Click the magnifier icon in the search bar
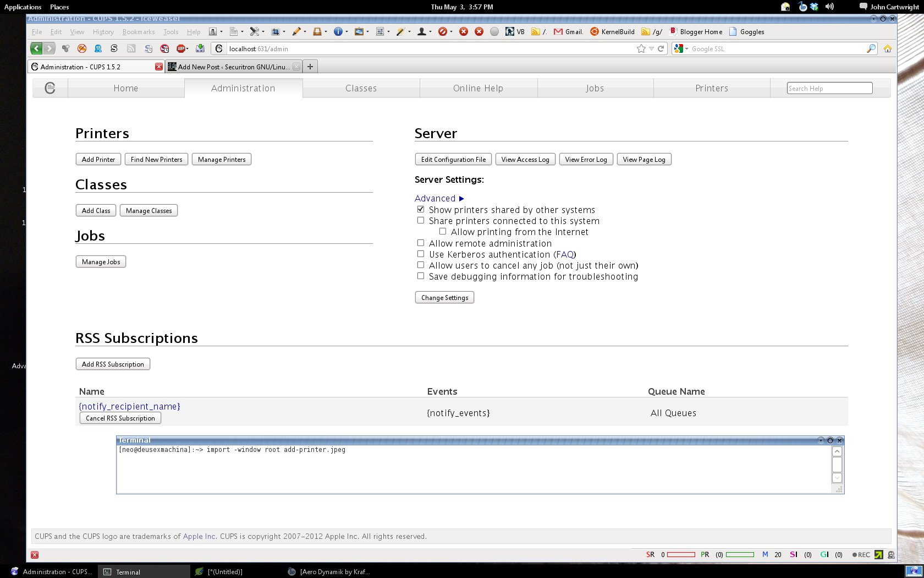The width and height of the screenshot is (924, 578). click(871, 48)
